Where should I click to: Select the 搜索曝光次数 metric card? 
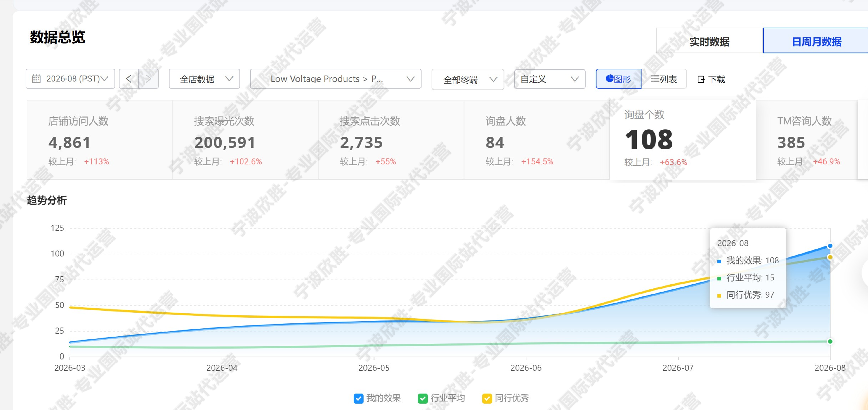coord(245,140)
